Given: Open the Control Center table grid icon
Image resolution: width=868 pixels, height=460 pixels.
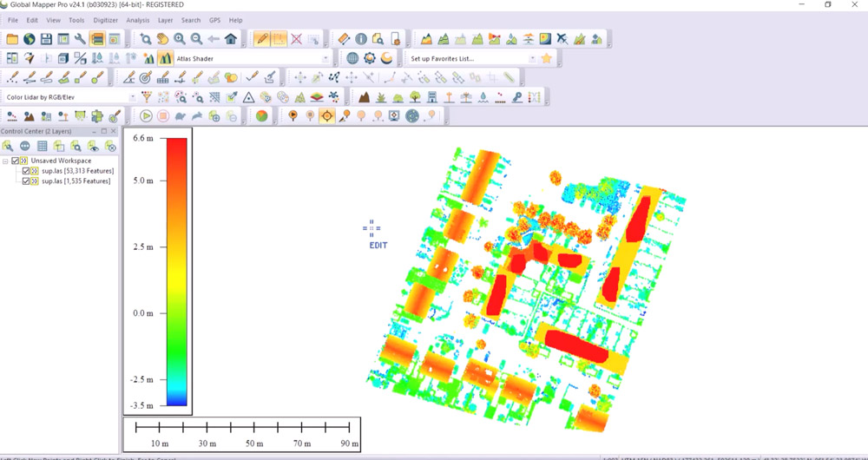Looking at the screenshot, I should coord(42,146).
